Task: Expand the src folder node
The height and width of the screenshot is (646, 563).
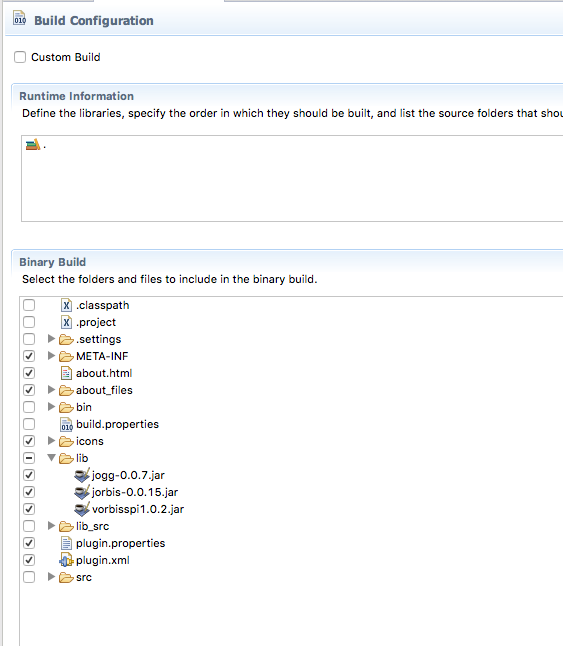Action: tap(51, 577)
